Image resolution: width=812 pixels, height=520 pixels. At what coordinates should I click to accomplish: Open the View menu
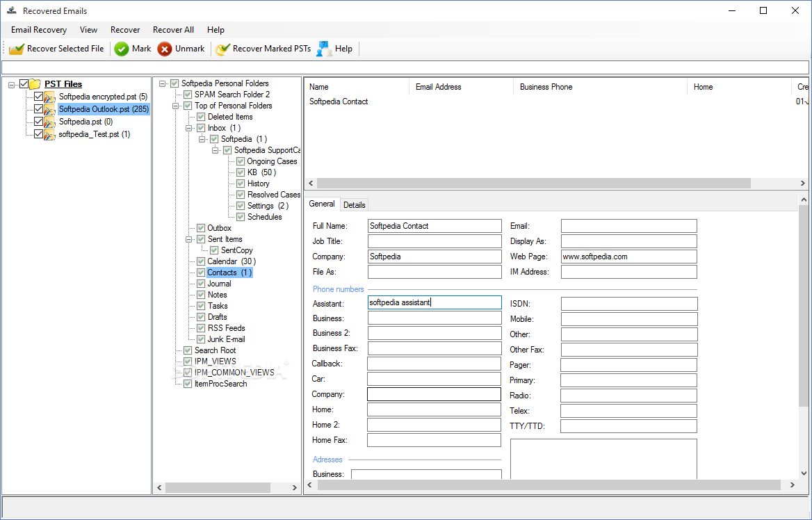(x=88, y=29)
